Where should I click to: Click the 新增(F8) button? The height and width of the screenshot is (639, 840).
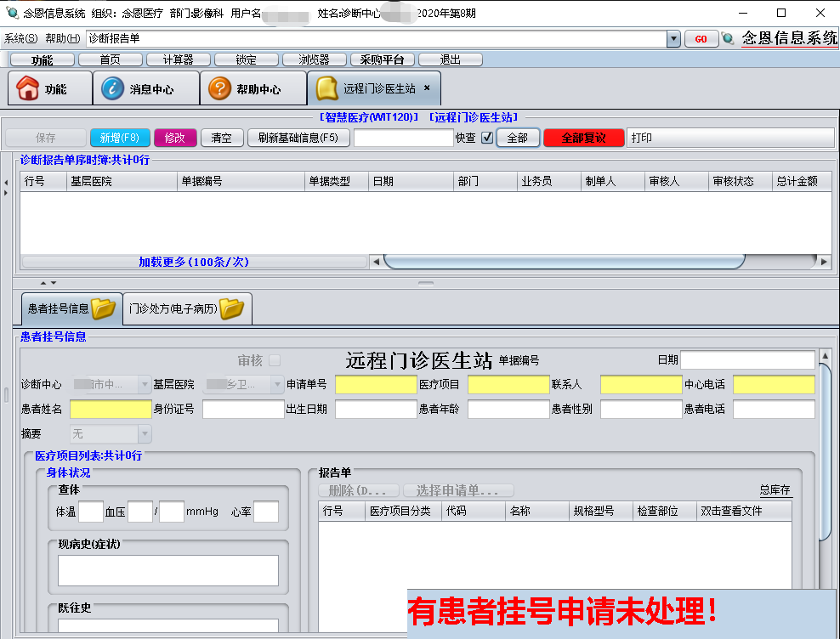(120, 138)
